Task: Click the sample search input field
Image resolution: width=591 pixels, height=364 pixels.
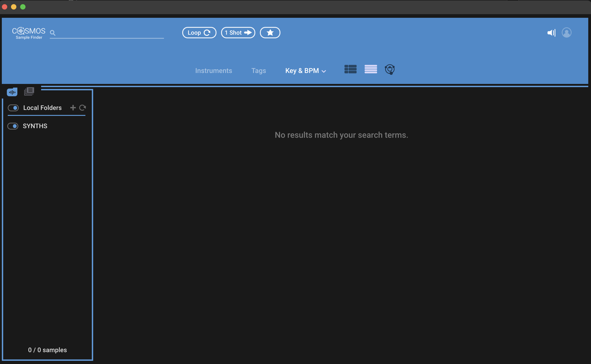Action: click(110, 33)
